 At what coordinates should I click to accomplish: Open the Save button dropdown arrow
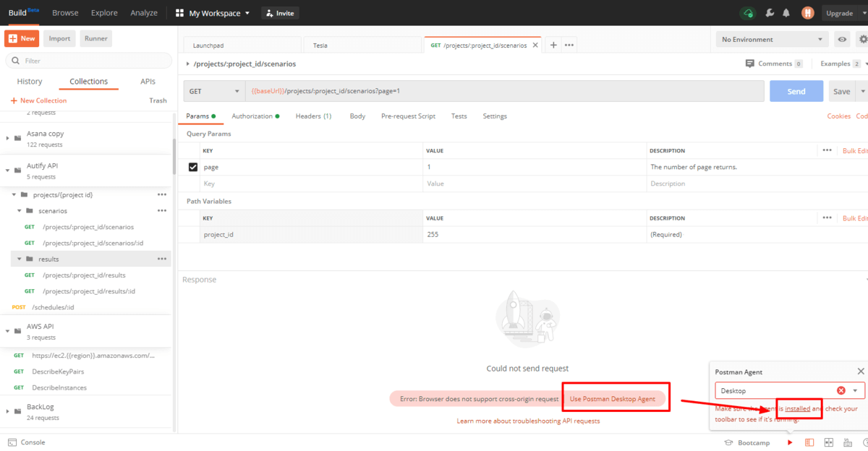point(861,91)
